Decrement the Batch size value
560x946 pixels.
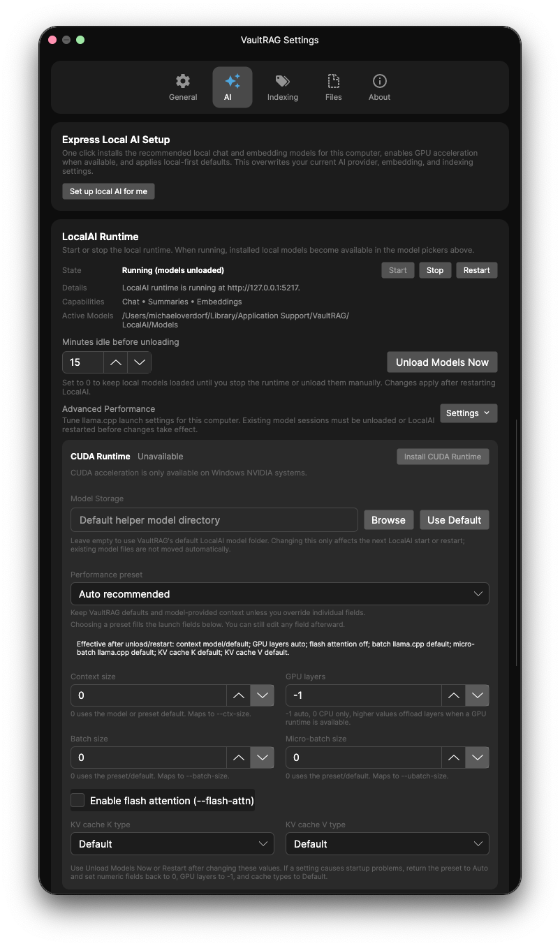coord(263,757)
